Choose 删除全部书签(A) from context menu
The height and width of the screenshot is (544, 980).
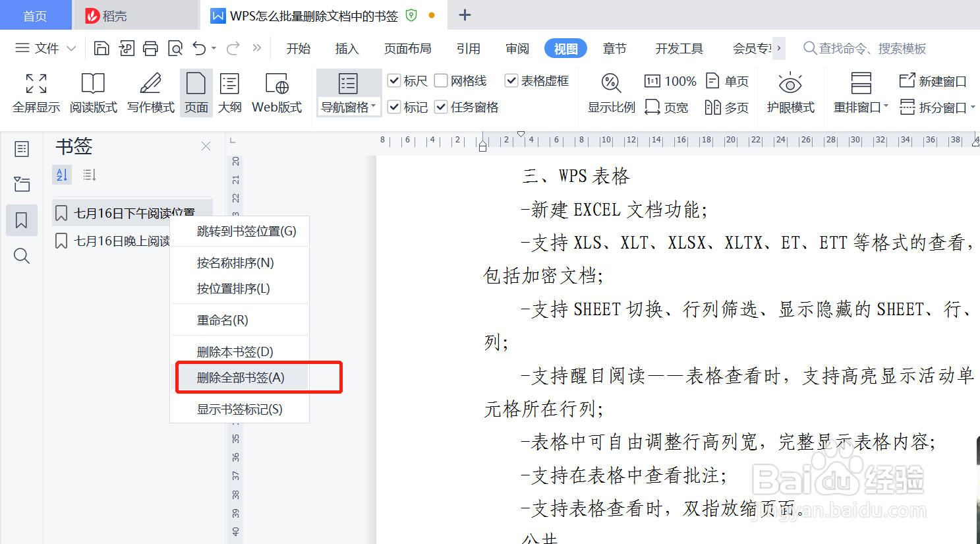click(x=240, y=378)
